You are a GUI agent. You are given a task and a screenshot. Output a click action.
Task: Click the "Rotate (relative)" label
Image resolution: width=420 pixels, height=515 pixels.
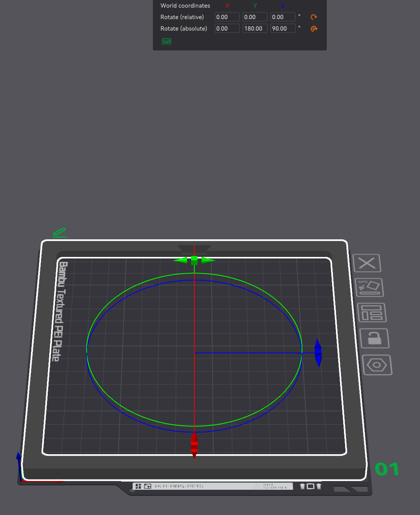(x=182, y=17)
